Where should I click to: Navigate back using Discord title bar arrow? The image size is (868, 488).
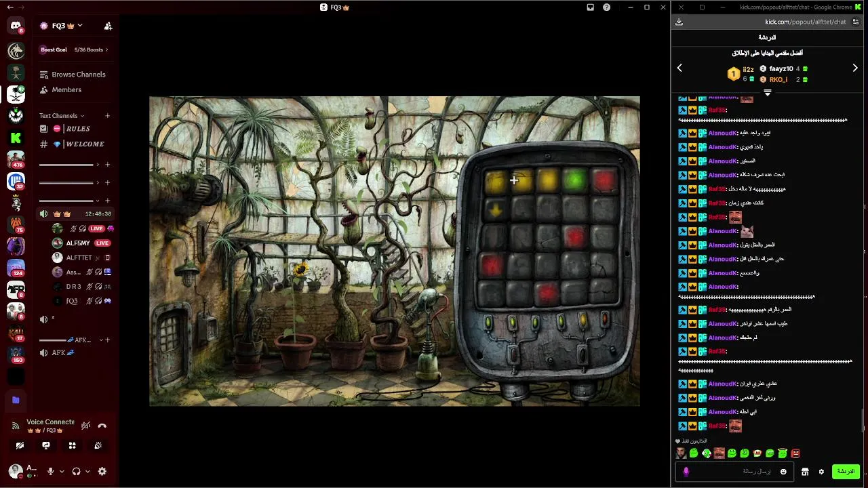click(x=9, y=7)
